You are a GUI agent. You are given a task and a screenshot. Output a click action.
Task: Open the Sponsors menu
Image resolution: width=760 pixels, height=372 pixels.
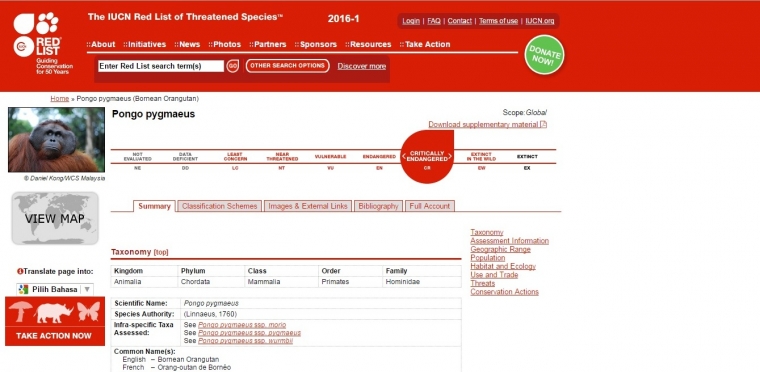coord(316,44)
